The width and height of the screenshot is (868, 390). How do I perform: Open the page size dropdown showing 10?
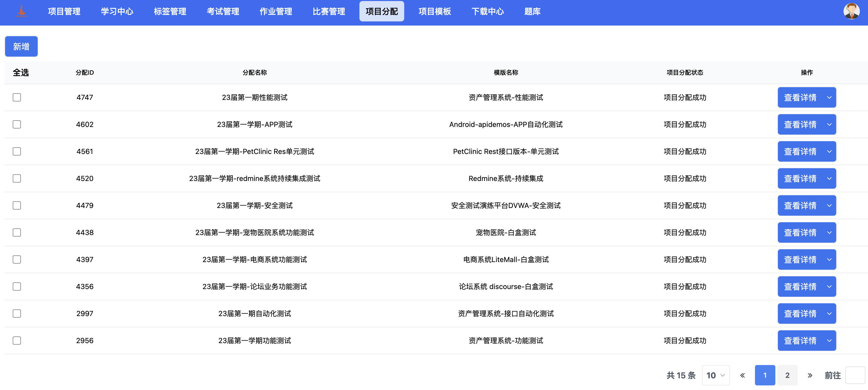(715, 375)
